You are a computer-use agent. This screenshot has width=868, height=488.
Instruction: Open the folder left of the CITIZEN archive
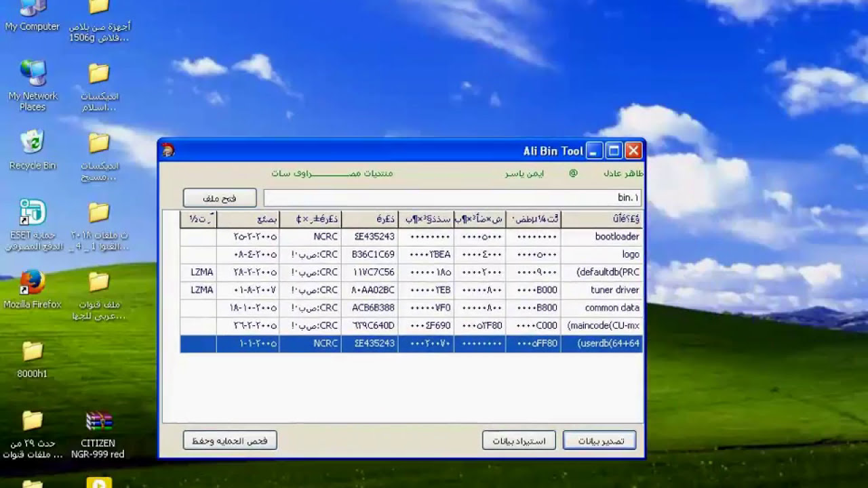[33, 434]
